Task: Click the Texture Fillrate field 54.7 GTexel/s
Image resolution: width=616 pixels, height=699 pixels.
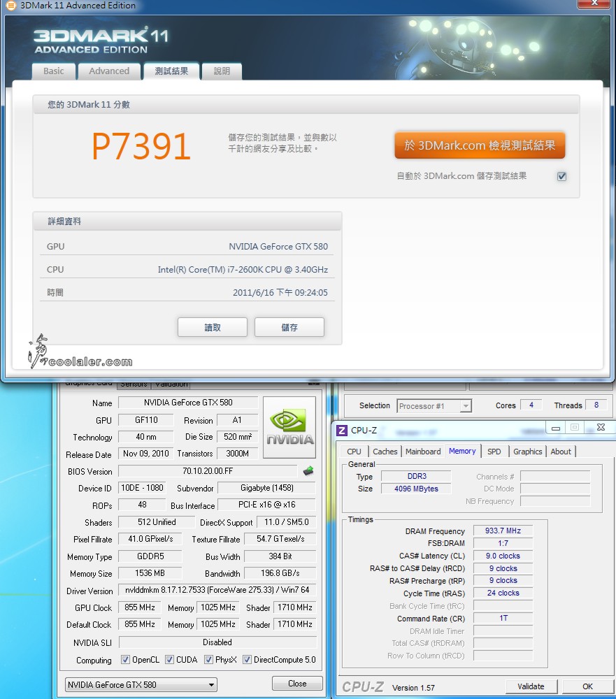Action: coord(280,540)
